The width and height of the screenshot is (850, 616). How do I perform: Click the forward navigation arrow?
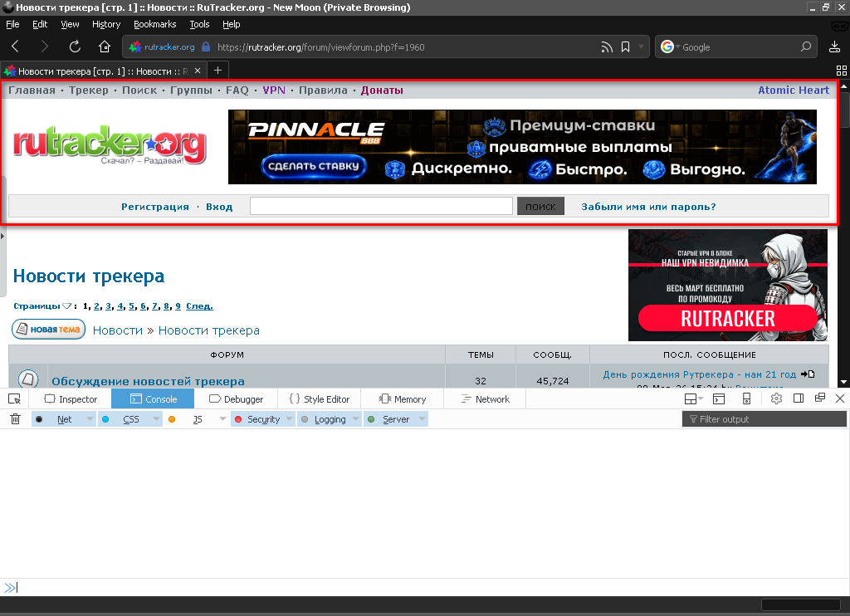[45, 46]
